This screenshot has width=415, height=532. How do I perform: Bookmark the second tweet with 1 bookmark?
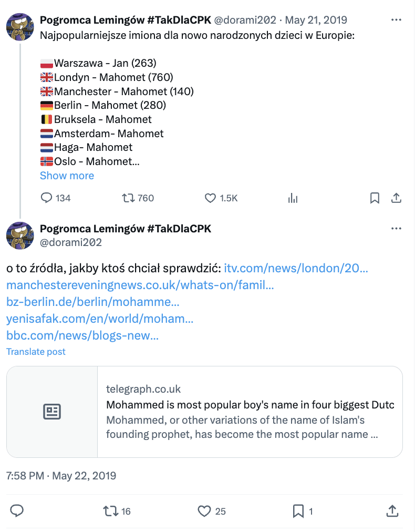(298, 510)
